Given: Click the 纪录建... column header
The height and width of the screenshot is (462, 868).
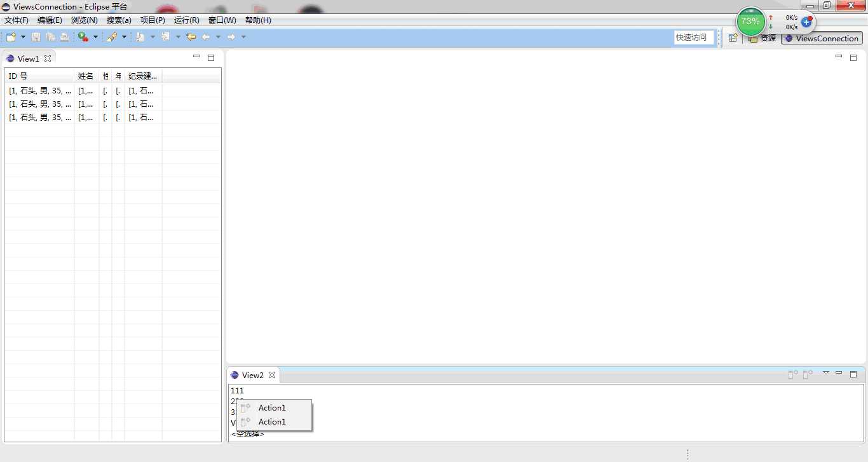Looking at the screenshot, I should pyautogui.click(x=143, y=76).
